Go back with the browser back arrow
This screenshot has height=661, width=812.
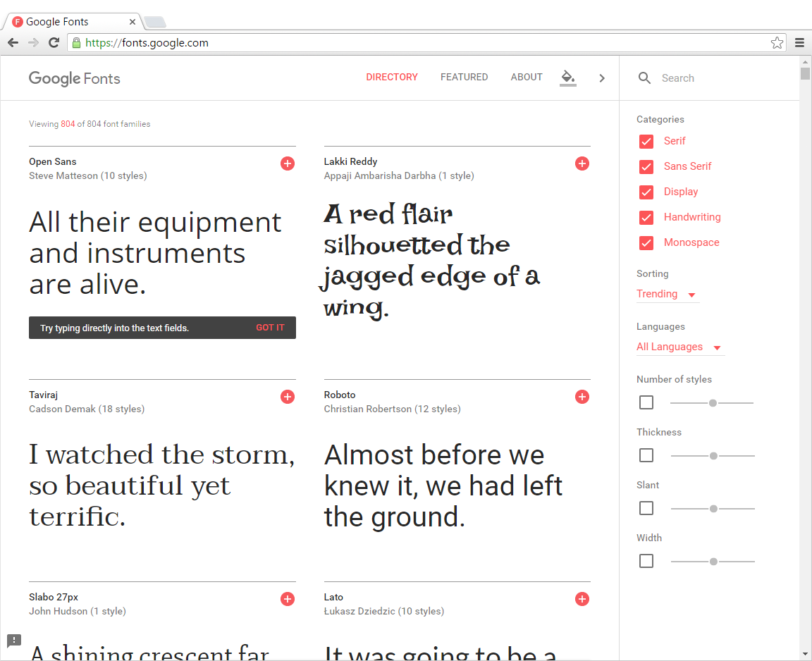point(13,43)
